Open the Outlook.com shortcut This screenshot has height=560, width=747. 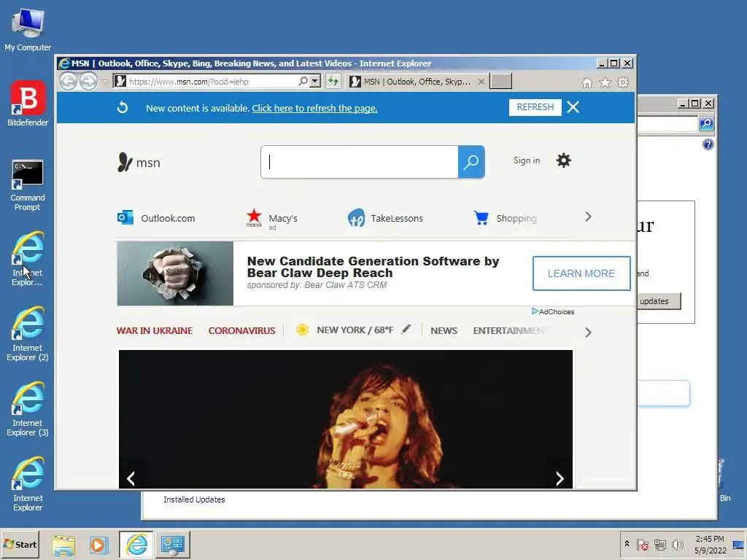pos(156,218)
